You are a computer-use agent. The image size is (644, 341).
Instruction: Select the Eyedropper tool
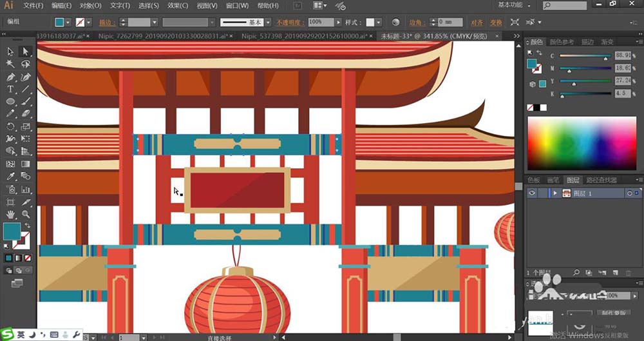(11, 177)
